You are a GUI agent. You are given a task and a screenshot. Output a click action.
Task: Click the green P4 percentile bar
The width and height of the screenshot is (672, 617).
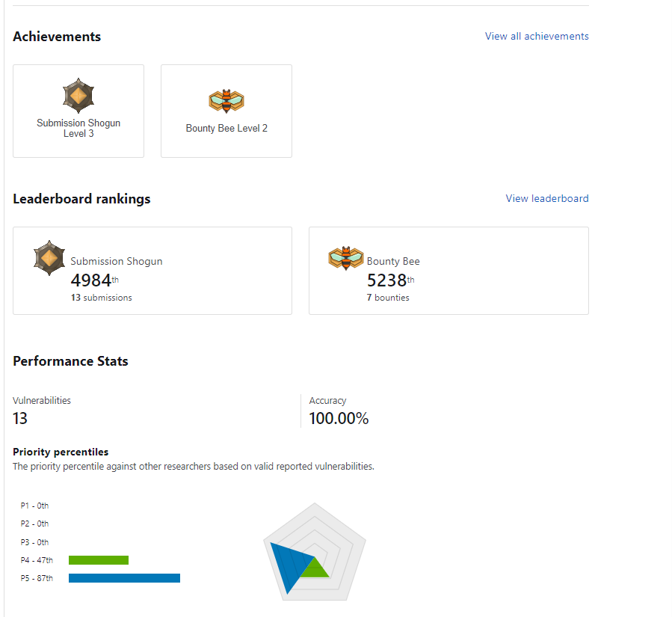click(x=99, y=560)
